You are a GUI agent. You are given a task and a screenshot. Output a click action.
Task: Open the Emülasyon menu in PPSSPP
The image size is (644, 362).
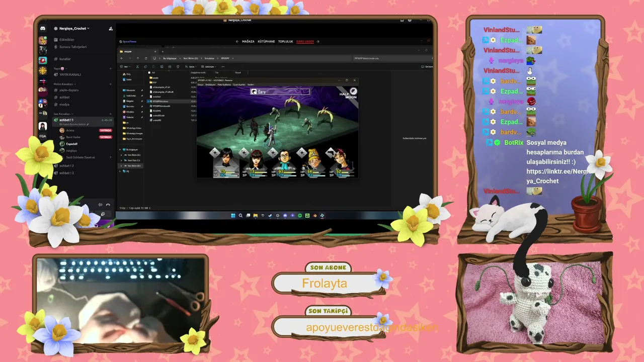click(210, 84)
